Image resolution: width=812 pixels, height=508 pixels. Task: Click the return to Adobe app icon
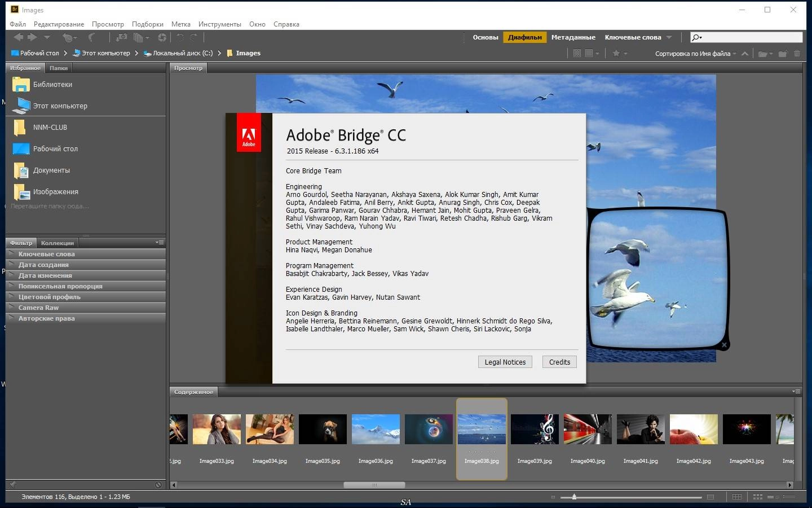click(x=92, y=37)
